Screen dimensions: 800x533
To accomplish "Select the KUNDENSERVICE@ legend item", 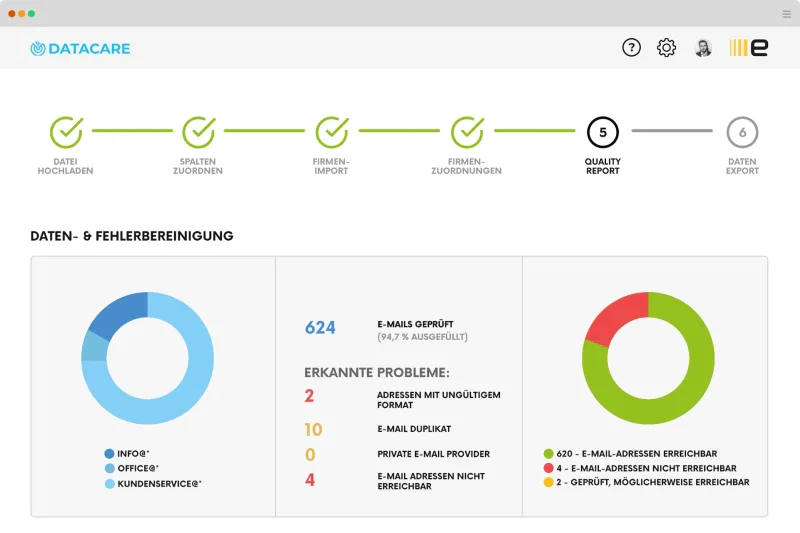I will 153,484.
